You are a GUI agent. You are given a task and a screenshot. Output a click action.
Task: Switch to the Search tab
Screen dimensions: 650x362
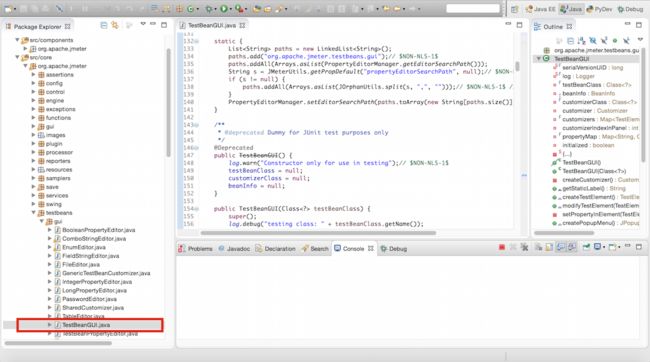[315, 248]
